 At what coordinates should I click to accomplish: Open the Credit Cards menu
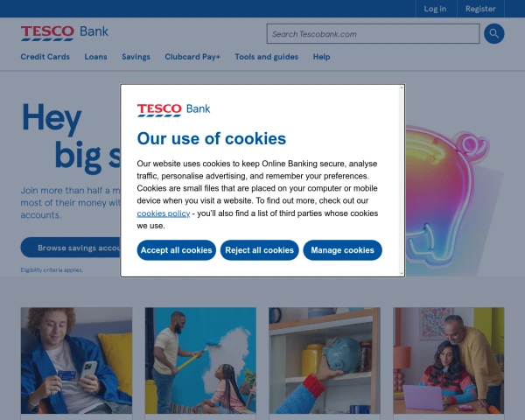pos(45,57)
